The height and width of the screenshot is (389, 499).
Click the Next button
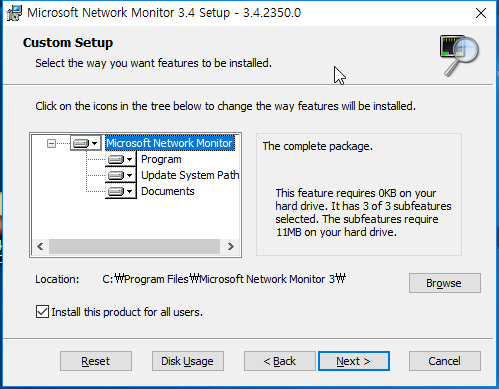coord(354,361)
